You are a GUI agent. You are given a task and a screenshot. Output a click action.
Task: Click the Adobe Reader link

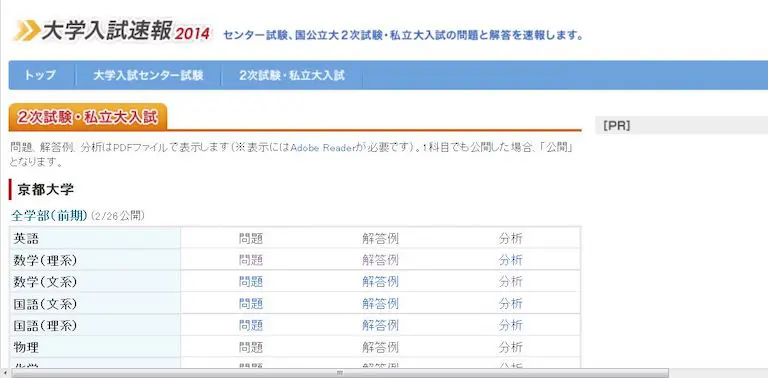point(322,148)
